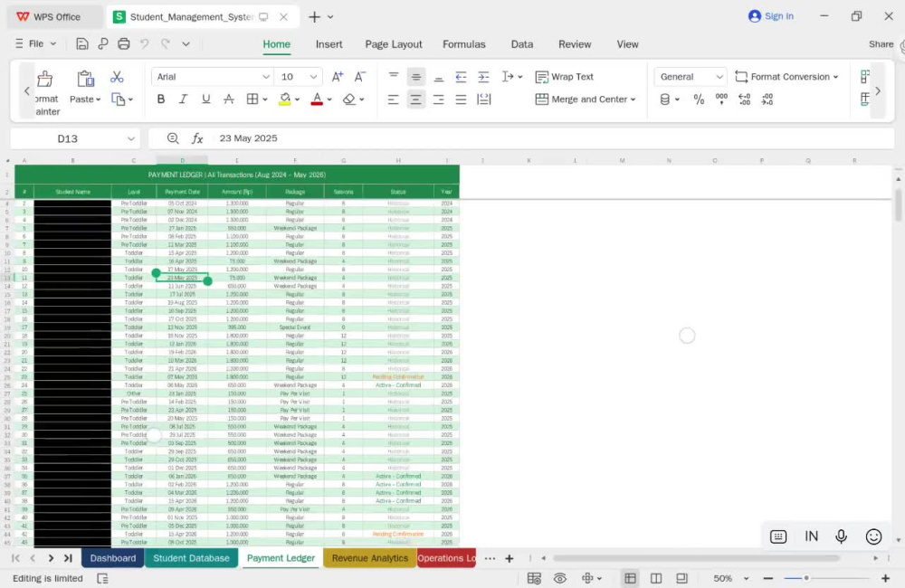Decrease font size with A- icon
This screenshot has height=588, width=905.
360,77
